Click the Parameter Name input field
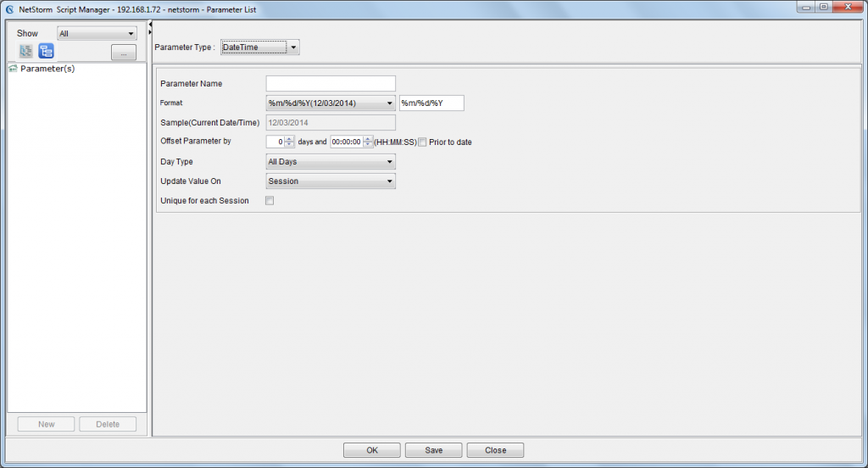The image size is (868, 468). (331, 83)
